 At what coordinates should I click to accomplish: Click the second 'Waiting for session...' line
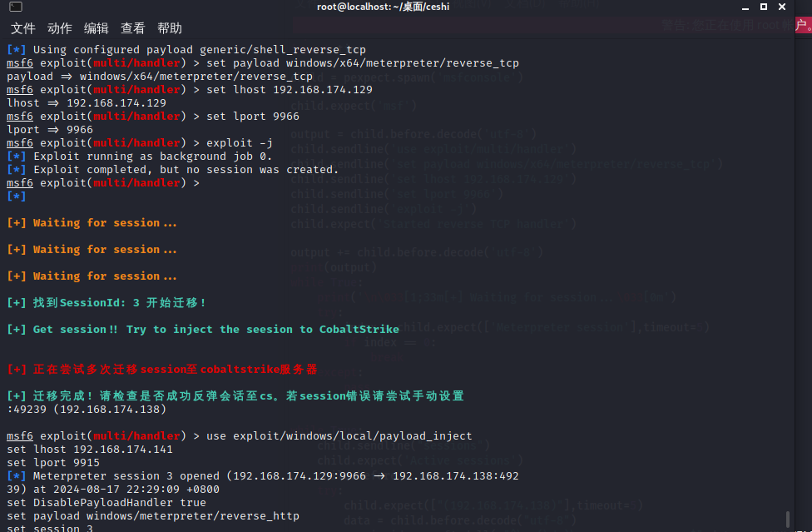[x=92, y=250]
